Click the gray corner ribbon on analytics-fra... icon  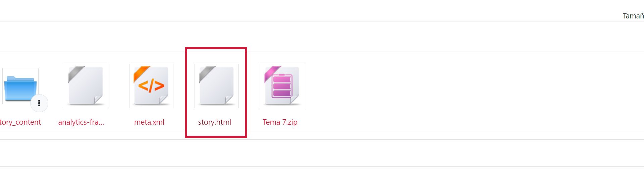point(76,74)
